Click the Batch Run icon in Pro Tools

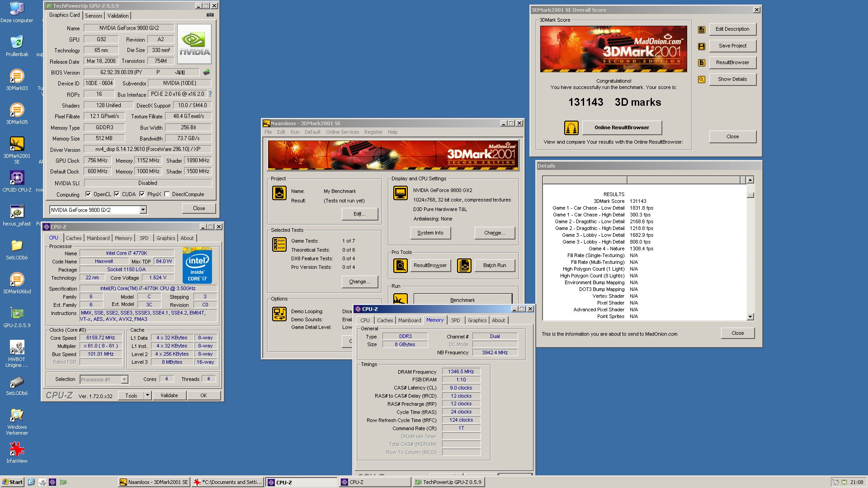click(x=464, y=266)
